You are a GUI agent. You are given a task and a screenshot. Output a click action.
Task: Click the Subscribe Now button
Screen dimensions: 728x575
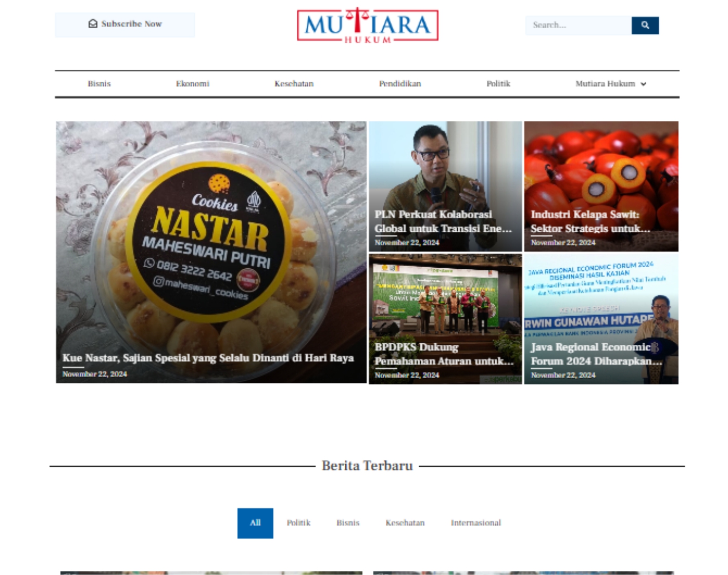point(125,24)
